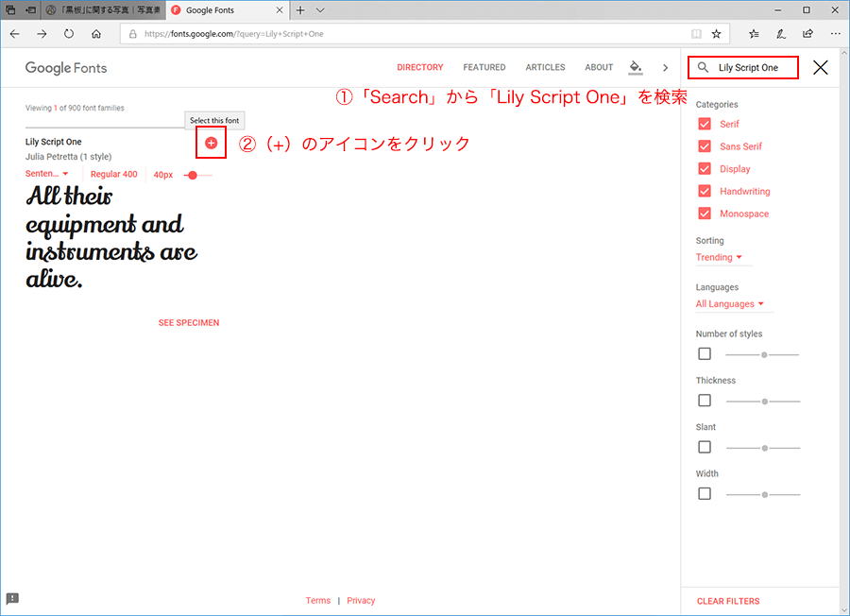Enable the Width filter checkbox
The height and width of the screenshot is (616, 850).
[705, 493]
